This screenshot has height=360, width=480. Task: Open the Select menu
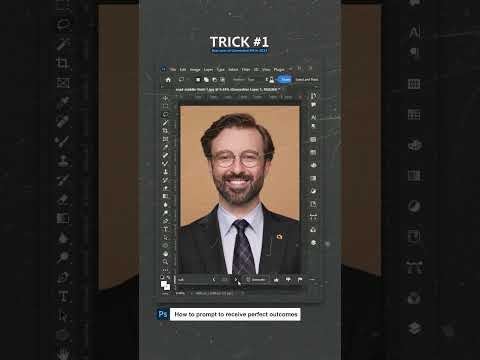pyautogui.click(x=233, y=69)
